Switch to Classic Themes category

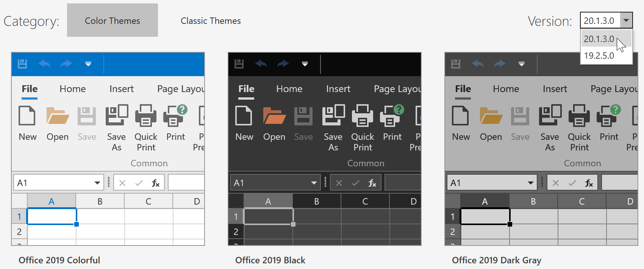coord(211,21)
